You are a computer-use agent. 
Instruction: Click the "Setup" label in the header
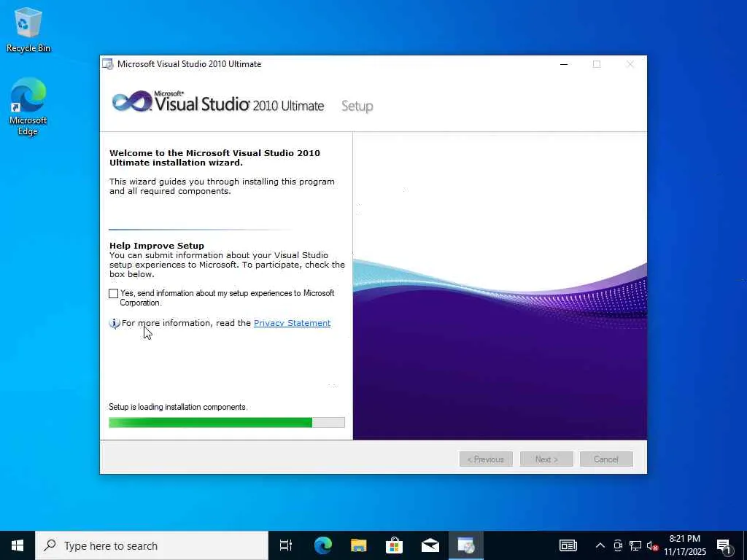pos(357,106)
